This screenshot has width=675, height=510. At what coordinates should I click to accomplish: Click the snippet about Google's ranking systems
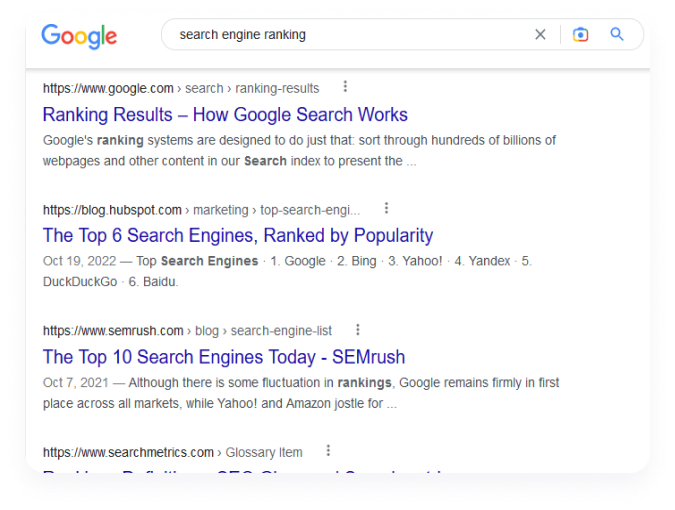click(299, 150)
